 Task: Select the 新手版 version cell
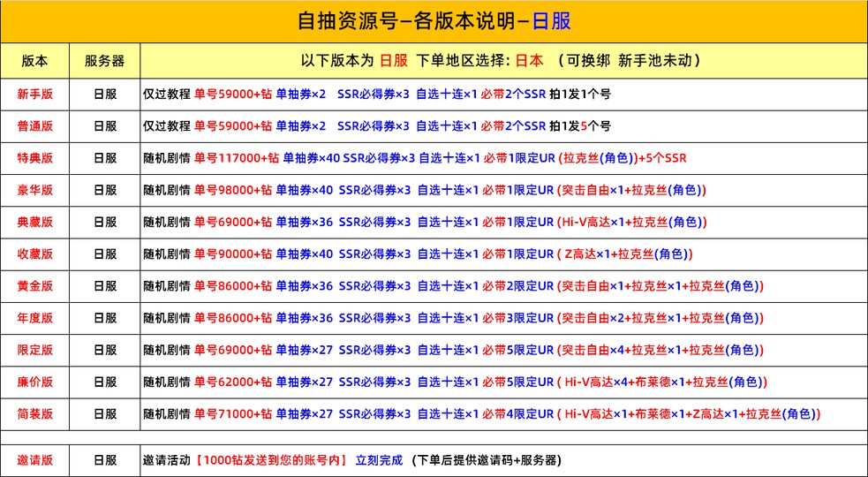[34, 95]
